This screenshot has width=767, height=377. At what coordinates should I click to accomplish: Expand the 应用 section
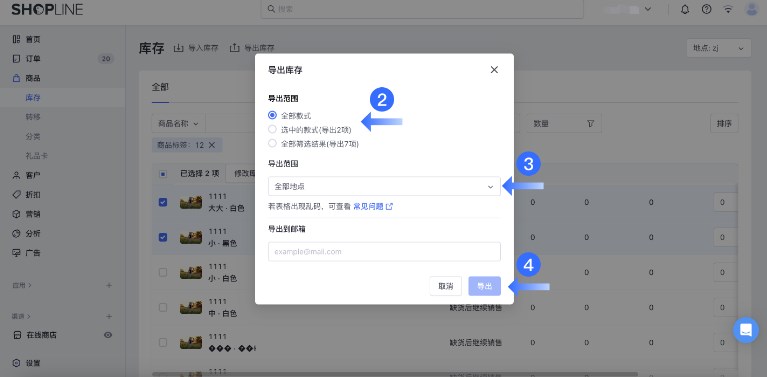22,285
